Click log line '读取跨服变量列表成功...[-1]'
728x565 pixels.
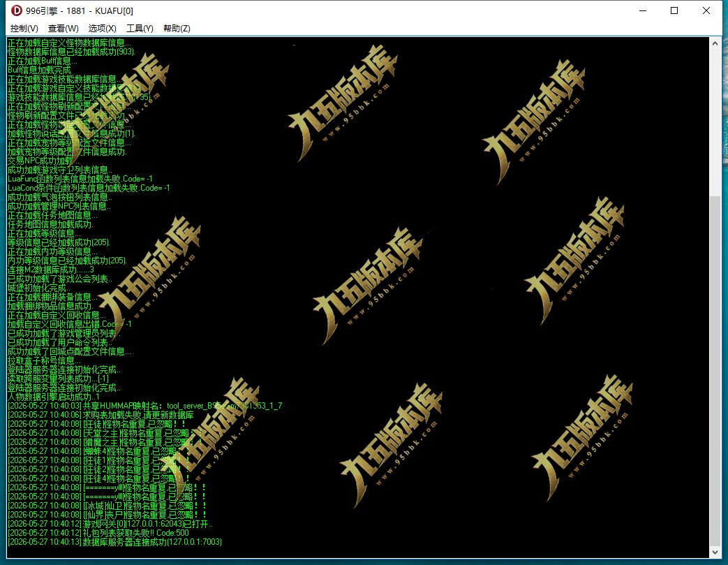coord(58,379)
